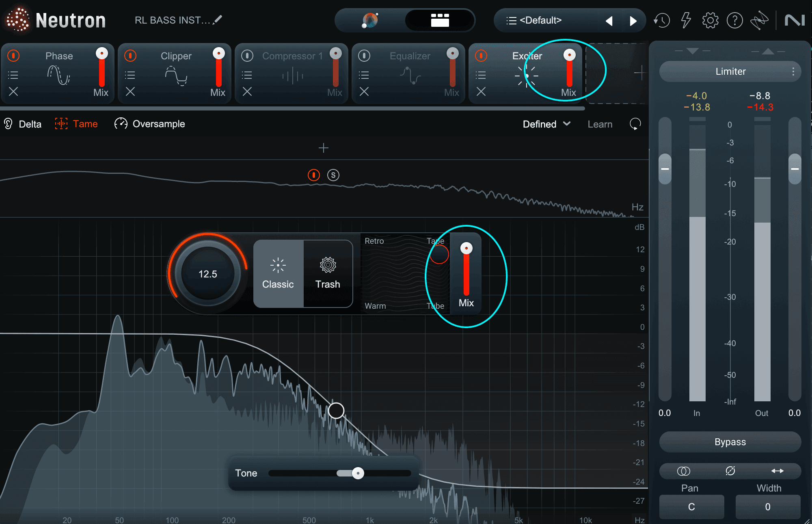The height and width of the screenshot is (524, 812).
Task: Open the Compressor 1 preset list icon
Action: click(247, 75)
